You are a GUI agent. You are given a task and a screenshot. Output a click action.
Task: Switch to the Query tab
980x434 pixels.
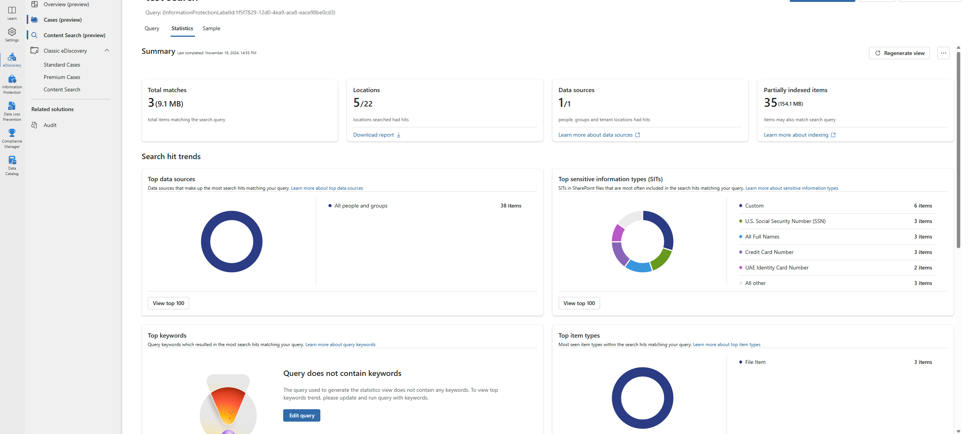click(152, 28)
